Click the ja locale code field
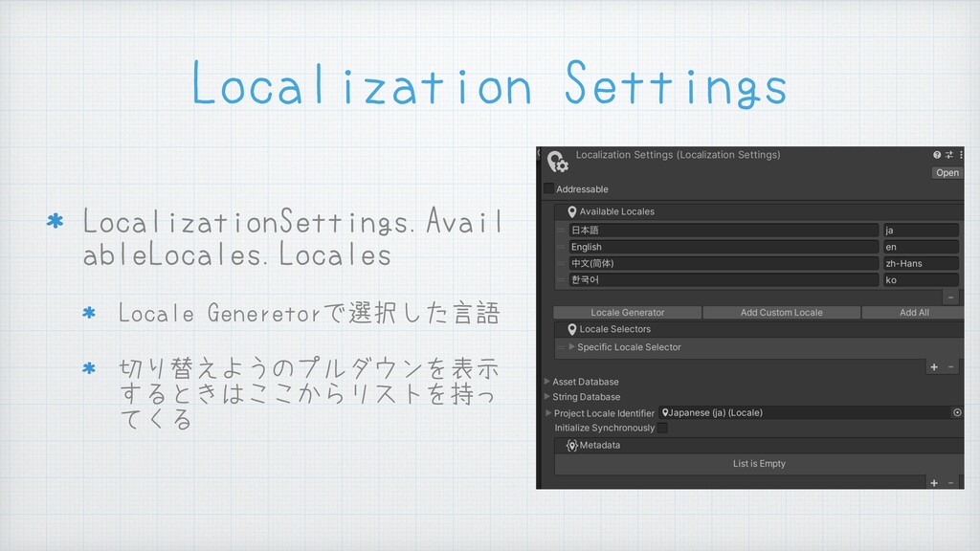The image size is (980, 551). pyautogui.click(x=921, y=231)
